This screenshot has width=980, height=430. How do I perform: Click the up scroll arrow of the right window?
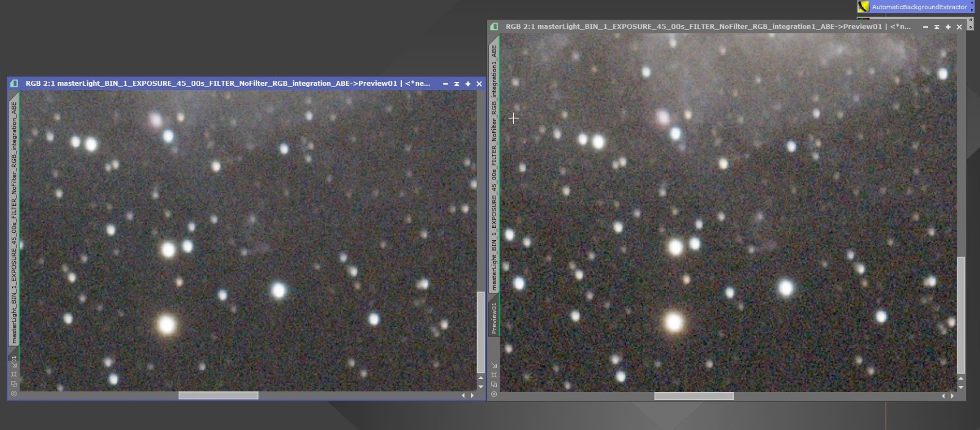click(x=961, y=379)
